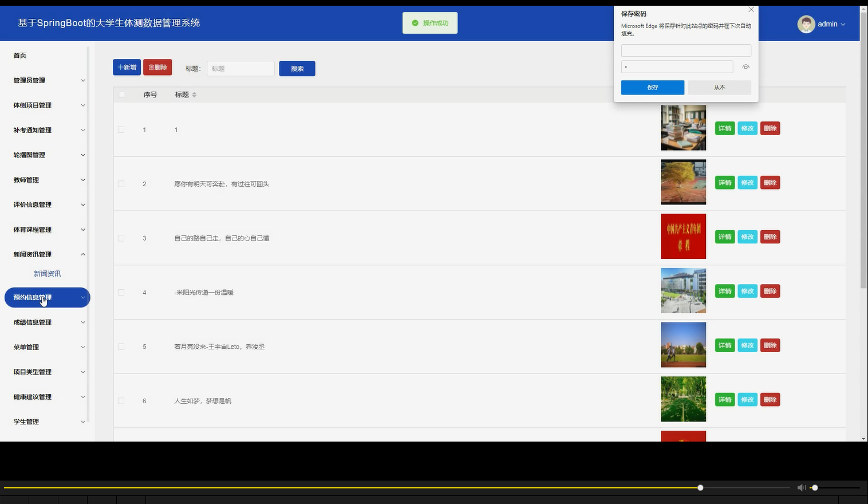Expand the 管理员管理 menu
The width and height of the screenshot is (868, 504).
pos(48,80)
